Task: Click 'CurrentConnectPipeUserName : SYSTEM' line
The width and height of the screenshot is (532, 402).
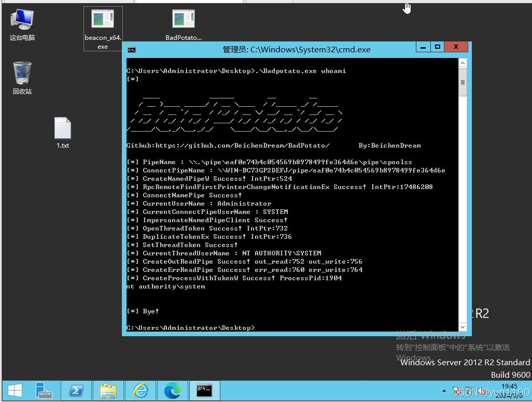Action: (x=207, y=212)
